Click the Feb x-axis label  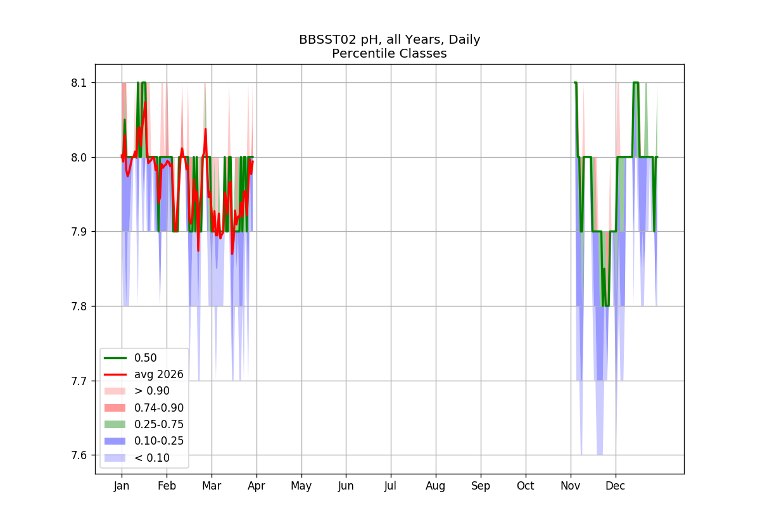click(x=167, y=486)
